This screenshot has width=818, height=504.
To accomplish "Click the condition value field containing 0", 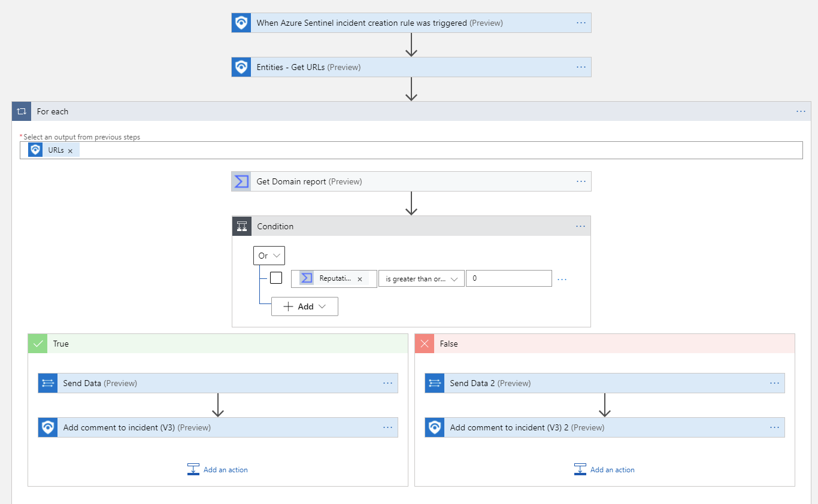I will pyautogui.click(x=509, y=278).
